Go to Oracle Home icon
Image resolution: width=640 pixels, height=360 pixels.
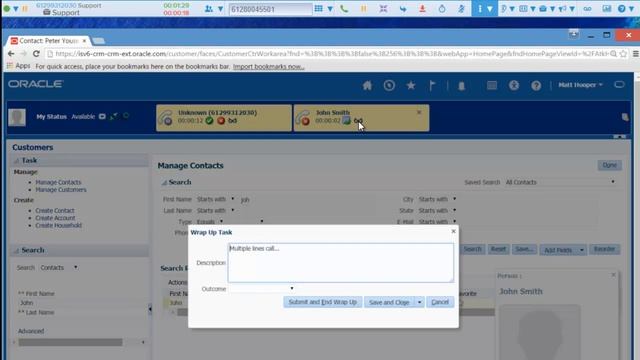click(x=367, y=85)
